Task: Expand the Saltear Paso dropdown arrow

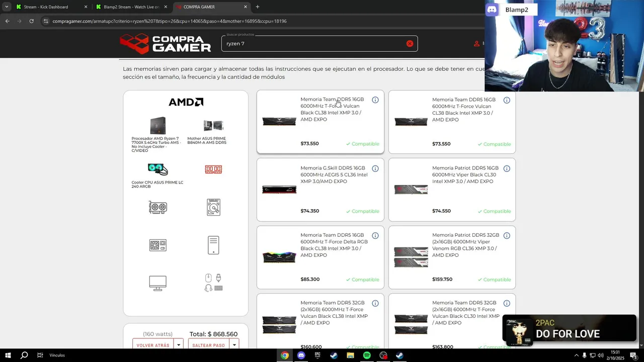Action: click(x=234, y=345)
